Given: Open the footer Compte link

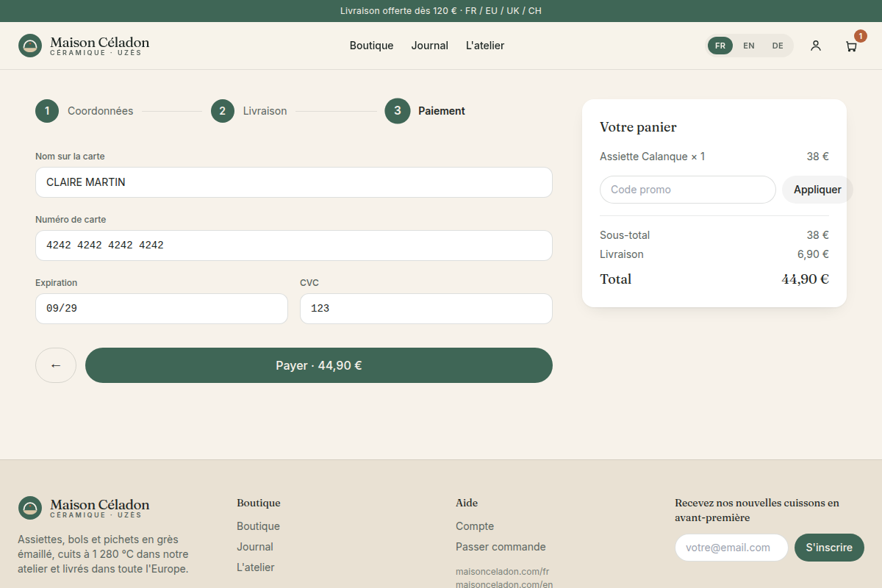Looking at the screenshot, I should [475, 526].
